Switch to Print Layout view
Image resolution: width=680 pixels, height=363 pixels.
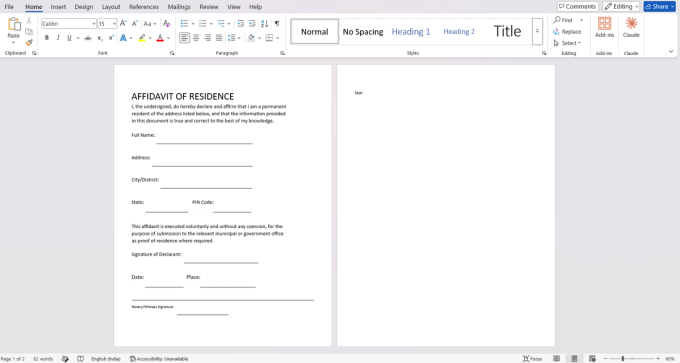[x=574, y=359]
